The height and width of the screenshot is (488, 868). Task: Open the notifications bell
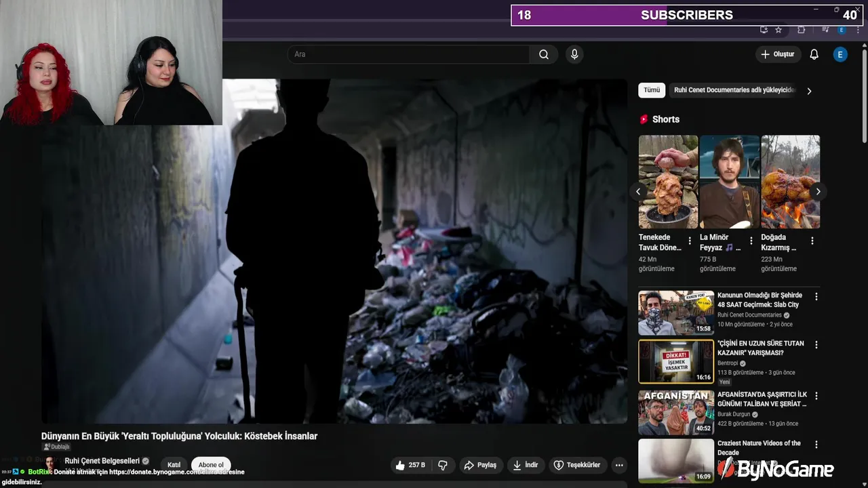click(814, 54)
